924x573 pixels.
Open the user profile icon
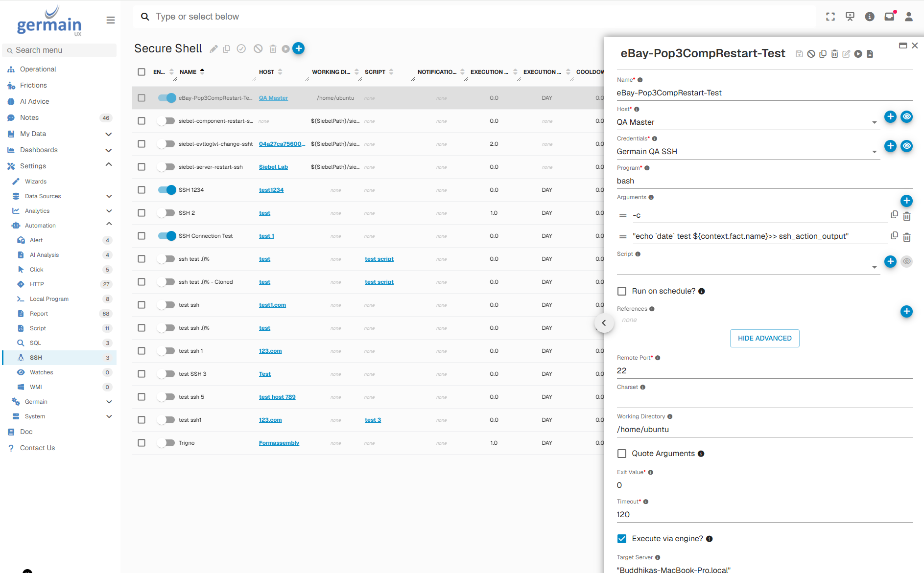pyautogui.click(x=909, y=17)
